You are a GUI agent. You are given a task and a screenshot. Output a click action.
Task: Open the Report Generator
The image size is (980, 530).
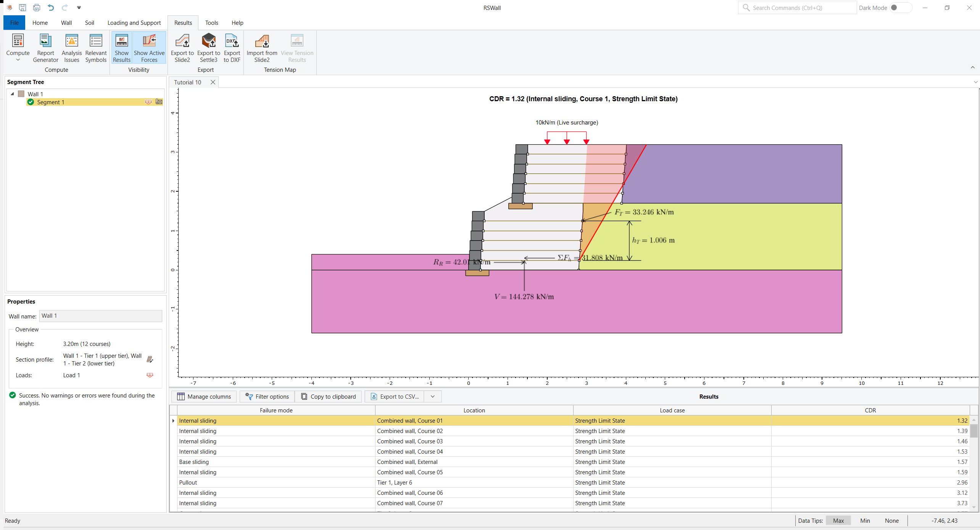(x=45, y=48)
